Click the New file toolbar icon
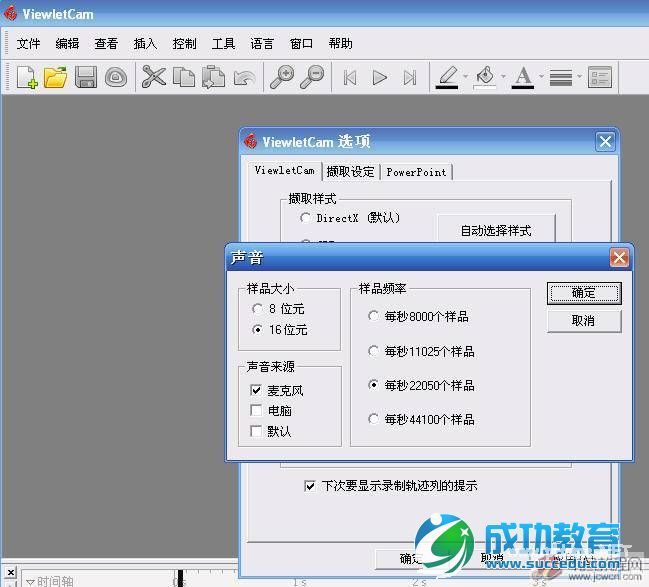The height and width of the screenshot is (587, 649). tap(26, 77)
